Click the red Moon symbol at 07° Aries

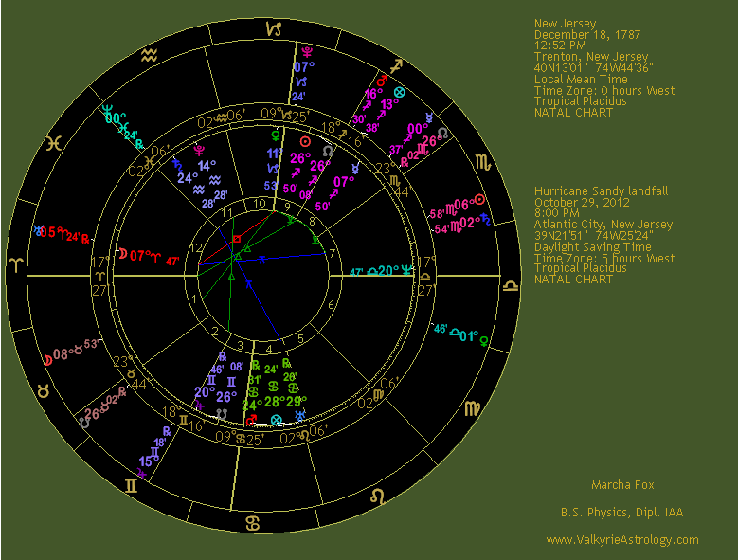tap(121, 254)
